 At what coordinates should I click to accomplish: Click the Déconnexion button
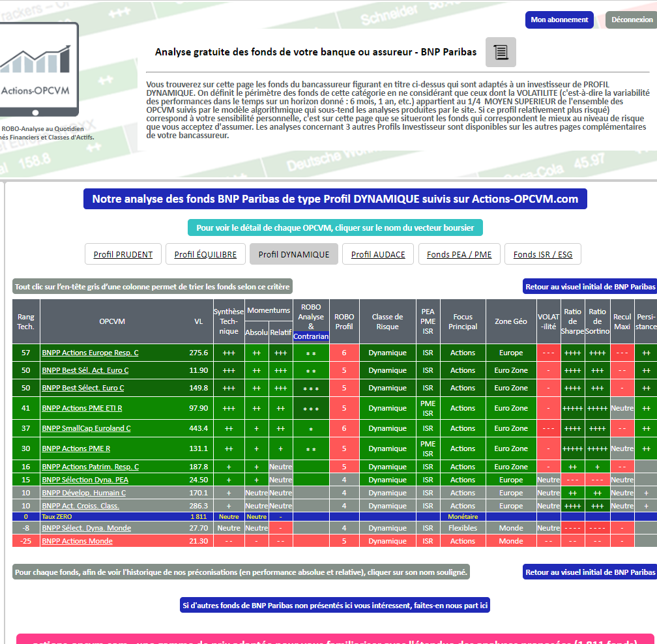point(632,20)
